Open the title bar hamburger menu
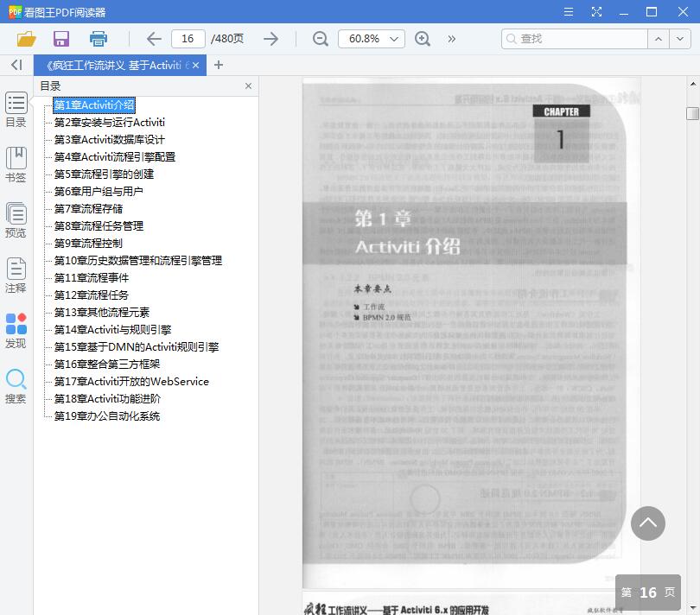 [569, 11]
